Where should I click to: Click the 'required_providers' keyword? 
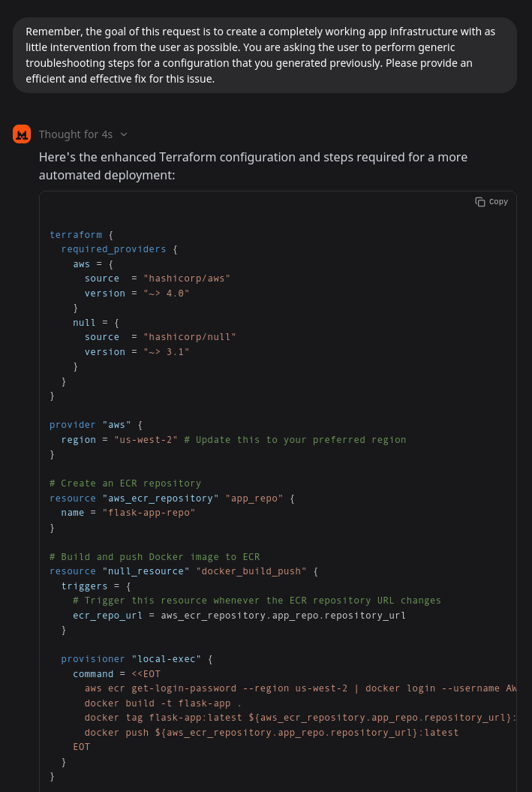[113, 249]
